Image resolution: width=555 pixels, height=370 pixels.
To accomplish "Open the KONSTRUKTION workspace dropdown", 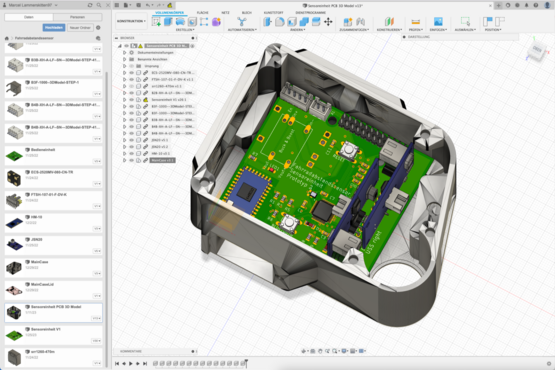I will 131,21.
